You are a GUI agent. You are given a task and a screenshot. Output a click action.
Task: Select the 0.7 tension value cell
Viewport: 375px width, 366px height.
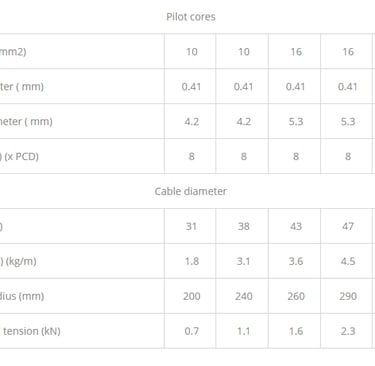coord(191,331)
